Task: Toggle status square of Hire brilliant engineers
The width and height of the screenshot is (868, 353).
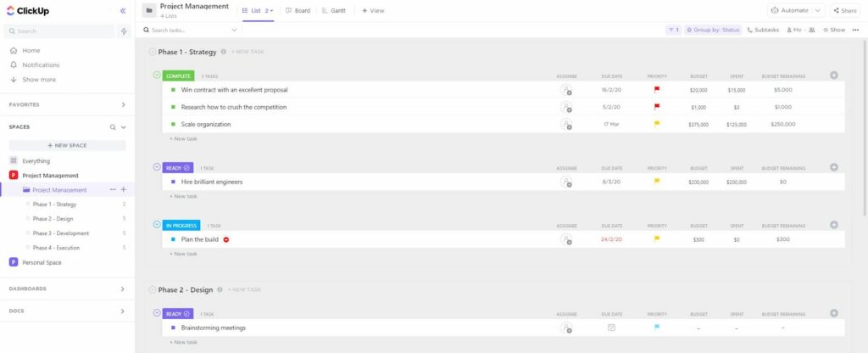Action: point(173,182)
